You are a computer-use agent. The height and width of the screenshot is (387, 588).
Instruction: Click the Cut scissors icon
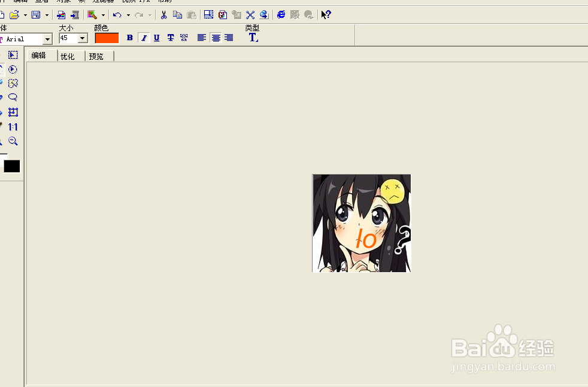(163, 15)
